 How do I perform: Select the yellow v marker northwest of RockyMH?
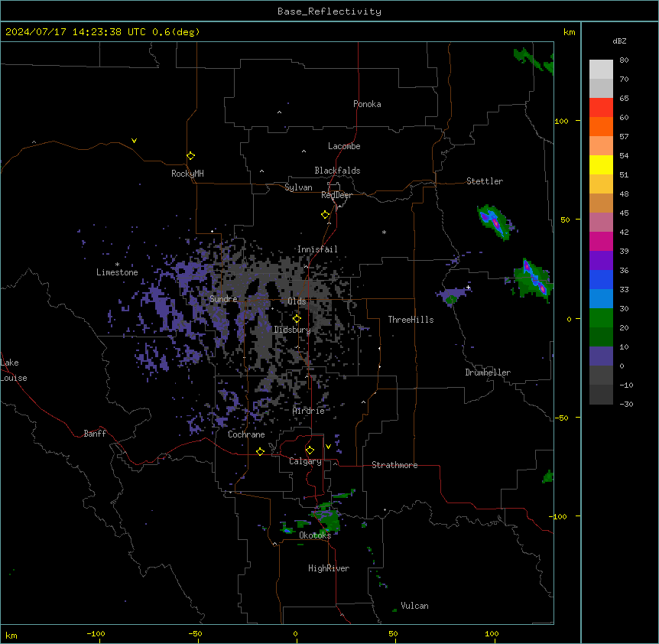[x=134, y=141]
